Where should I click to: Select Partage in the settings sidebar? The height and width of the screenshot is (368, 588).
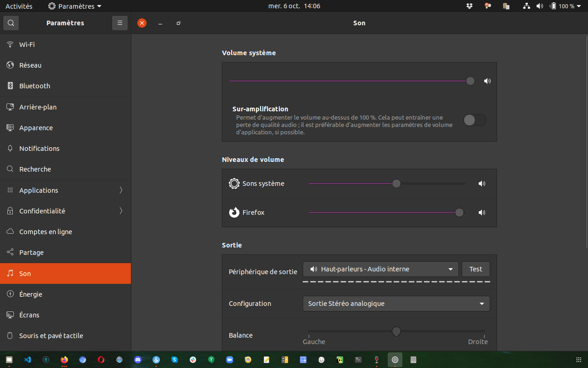pyautogui.click(x=65, y=253)
